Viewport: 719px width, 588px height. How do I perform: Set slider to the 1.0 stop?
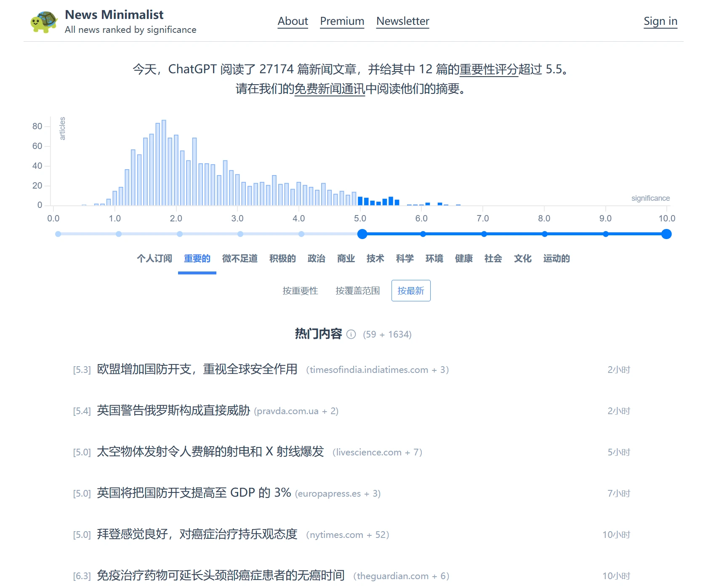[119, 234]
